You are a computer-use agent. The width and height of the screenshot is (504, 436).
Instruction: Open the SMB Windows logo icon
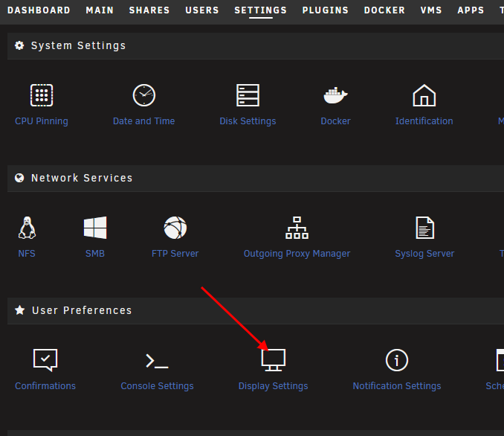coord(95,228)
